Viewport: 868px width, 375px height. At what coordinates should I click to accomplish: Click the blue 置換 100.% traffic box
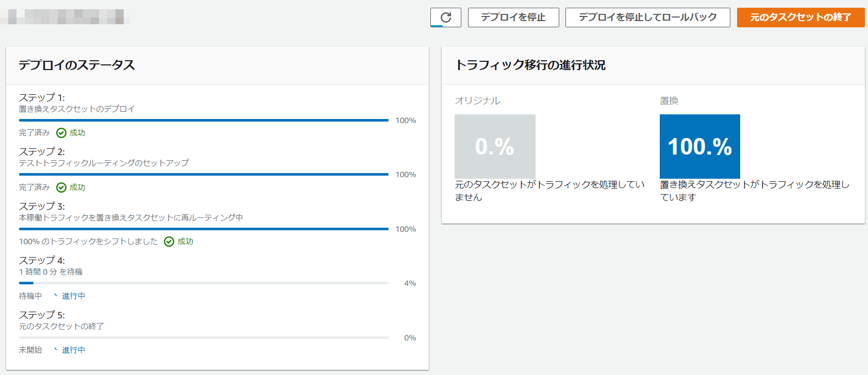pyautogui.click(x=700, y=146)
